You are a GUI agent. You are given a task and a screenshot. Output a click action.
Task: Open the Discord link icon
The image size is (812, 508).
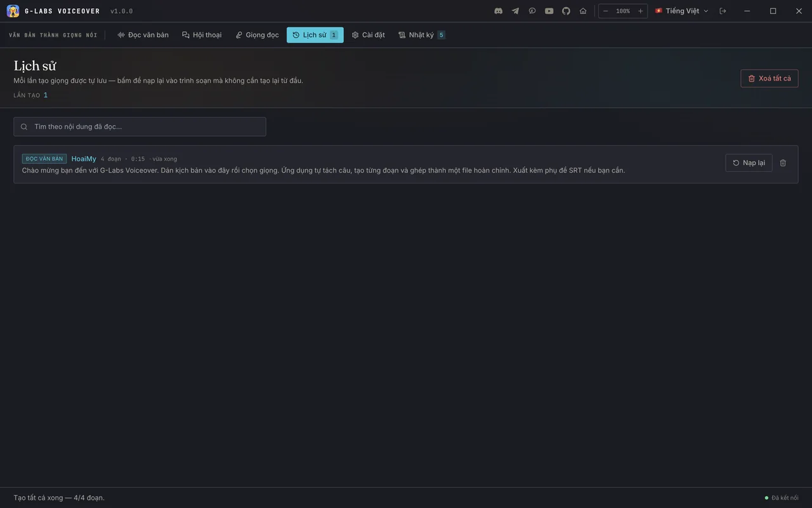tap(499, 11)
